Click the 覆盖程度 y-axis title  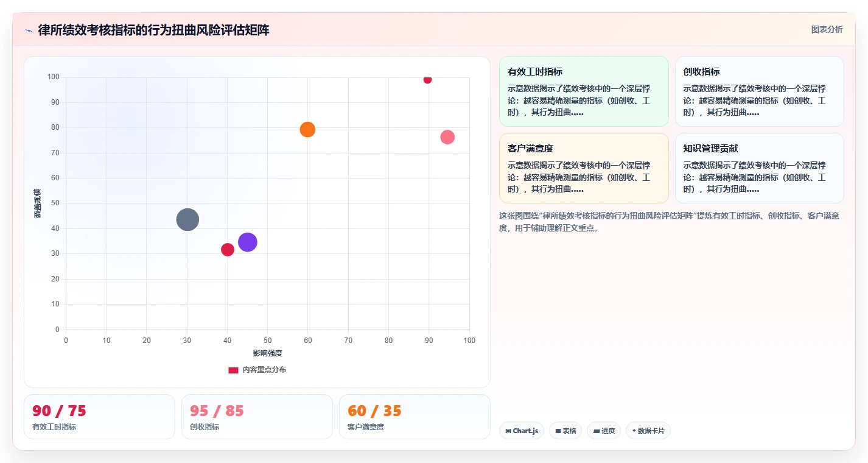[x=37, y=203]
